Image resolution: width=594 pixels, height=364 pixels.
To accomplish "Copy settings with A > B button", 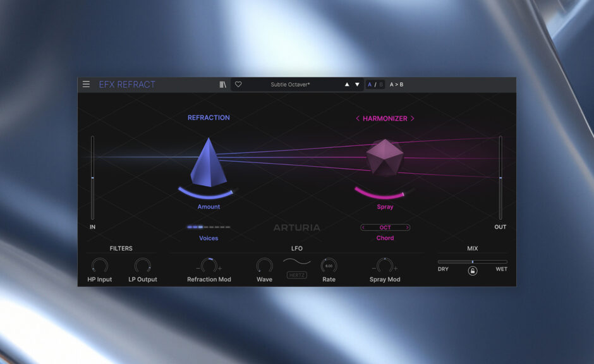I will point(396,84).
